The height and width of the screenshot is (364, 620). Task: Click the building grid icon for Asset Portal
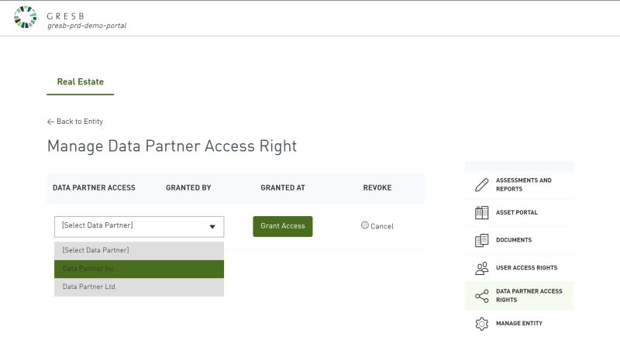[481, 213]
